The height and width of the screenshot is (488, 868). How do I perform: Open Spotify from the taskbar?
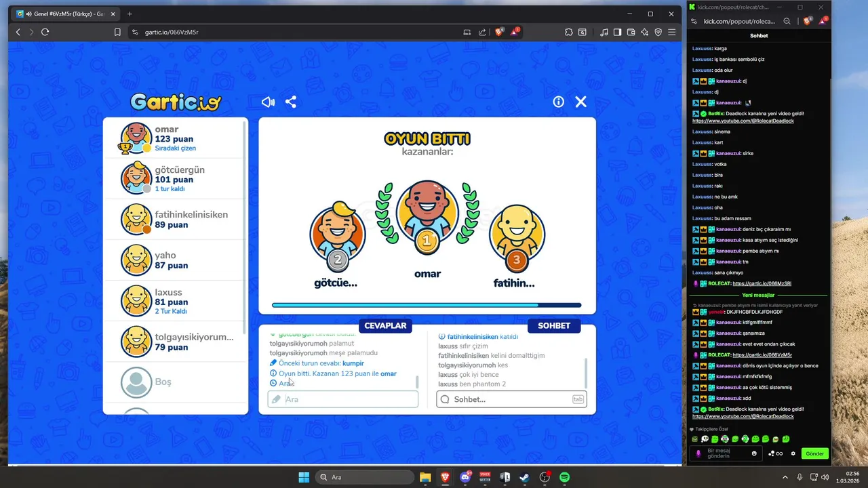[564, 477]
